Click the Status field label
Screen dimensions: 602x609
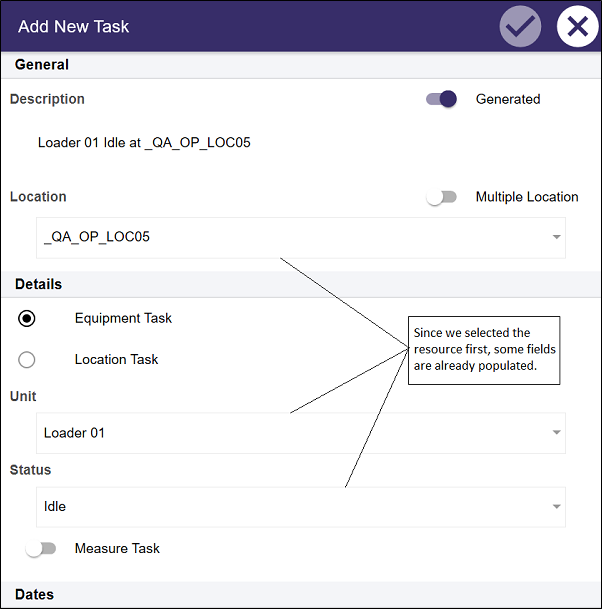pyautogui.click(x=30, y=470)
